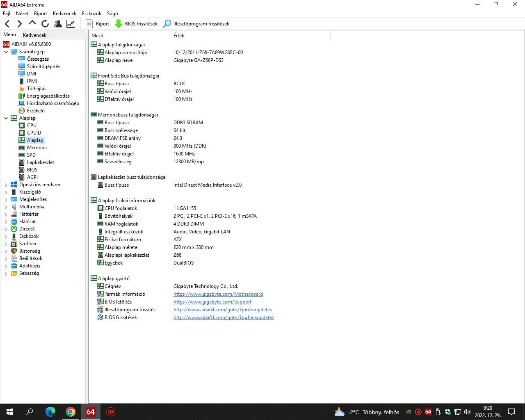Open Windows Start menu
Screen dimensions: 525x420
(x=10, y=412)
